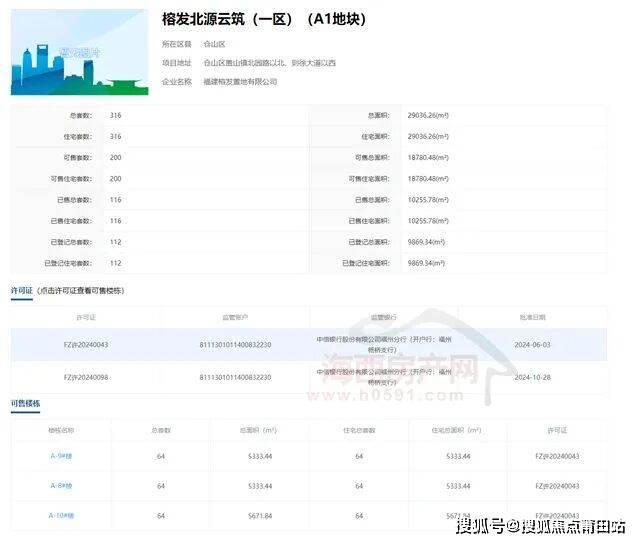Open the 许可证 section heading

coord(22,289)
